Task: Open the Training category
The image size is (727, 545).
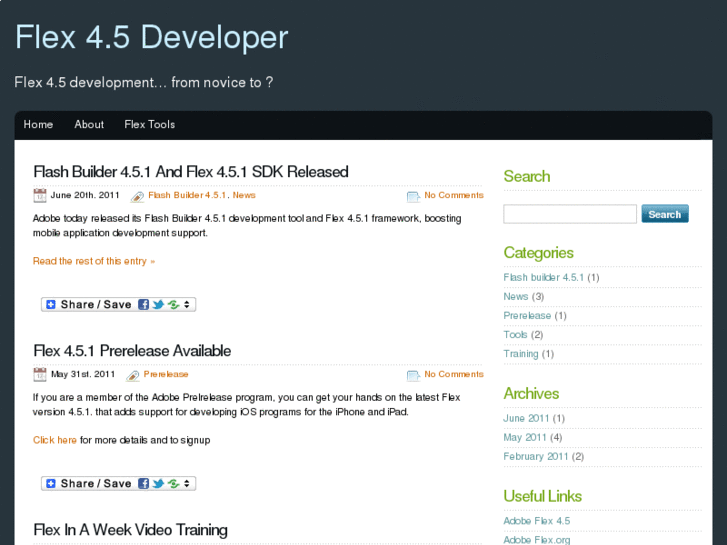Action: pos(521,354)
